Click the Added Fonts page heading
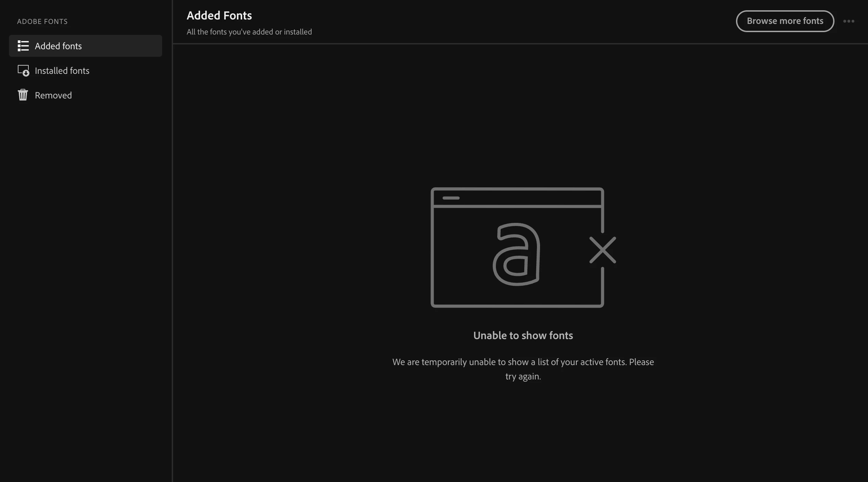868x482 pixels. 219,15
